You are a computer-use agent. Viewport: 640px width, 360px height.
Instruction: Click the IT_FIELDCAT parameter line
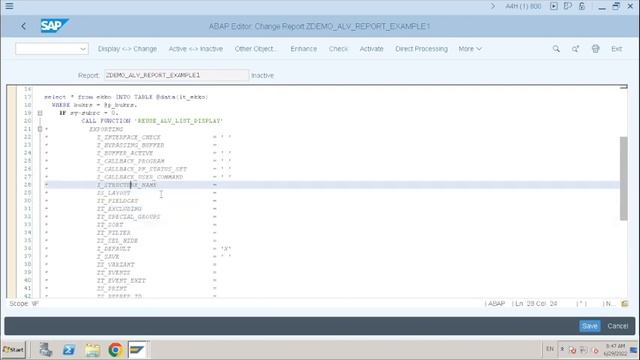(x=118, y=201)
